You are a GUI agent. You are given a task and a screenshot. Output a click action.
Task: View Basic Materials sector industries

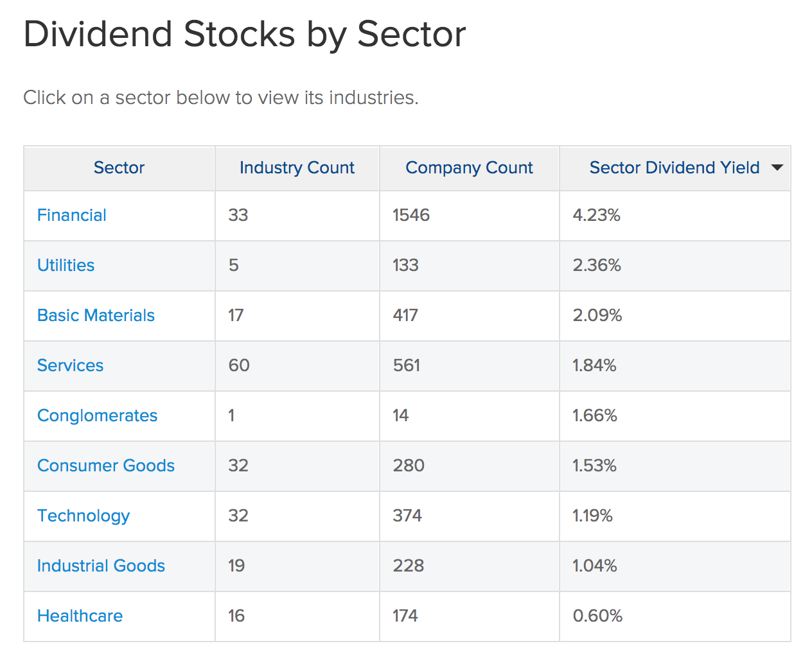[x=96, y=315]
